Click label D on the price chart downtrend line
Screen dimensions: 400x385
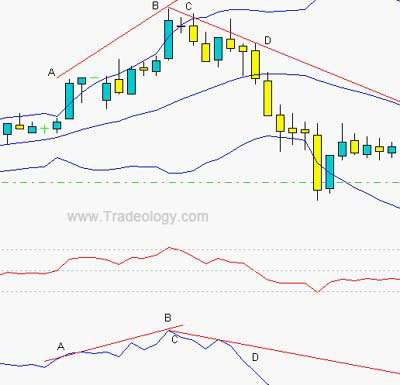click(x=268, y=40)
